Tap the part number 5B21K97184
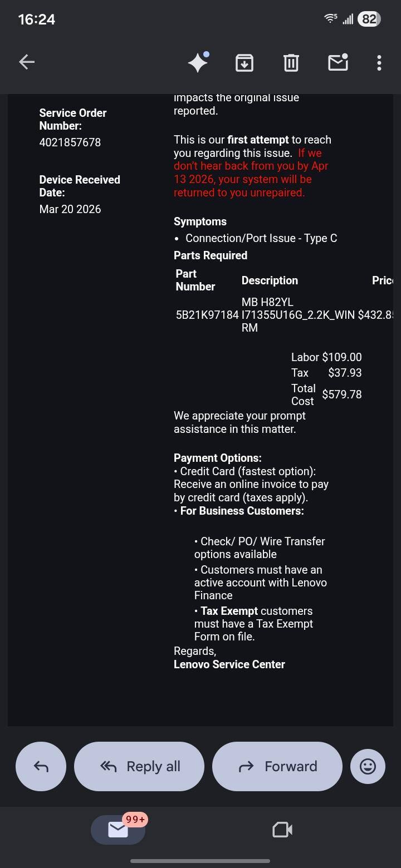This screenshot has height=868, width=401. 207,314
